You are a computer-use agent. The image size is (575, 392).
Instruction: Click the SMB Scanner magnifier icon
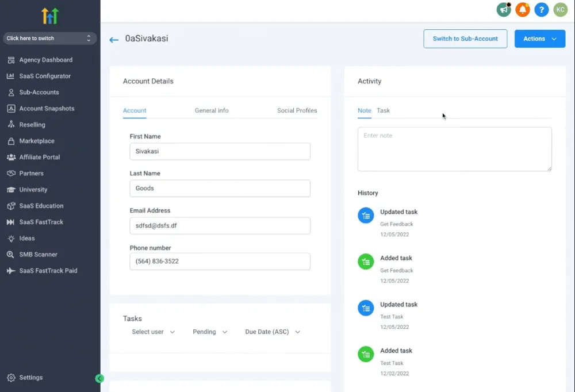[x=10, y=255]
